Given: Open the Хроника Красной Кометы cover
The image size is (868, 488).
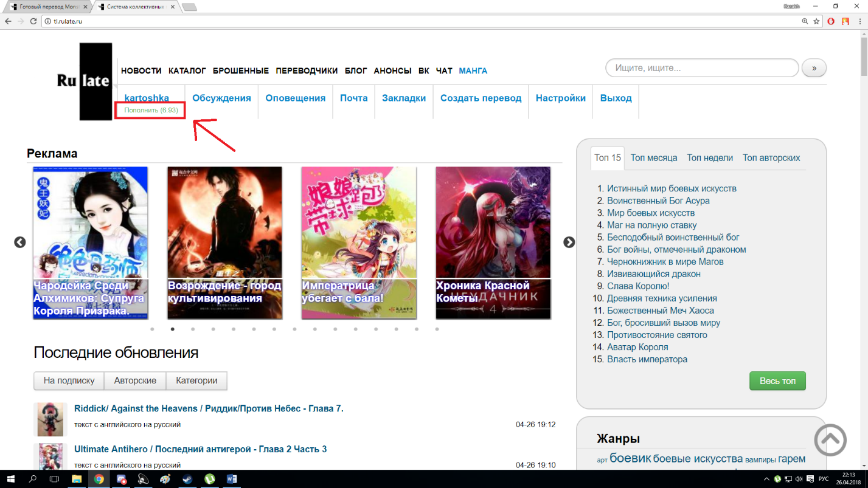Looking at the screenshot, I should click(493, 242).
